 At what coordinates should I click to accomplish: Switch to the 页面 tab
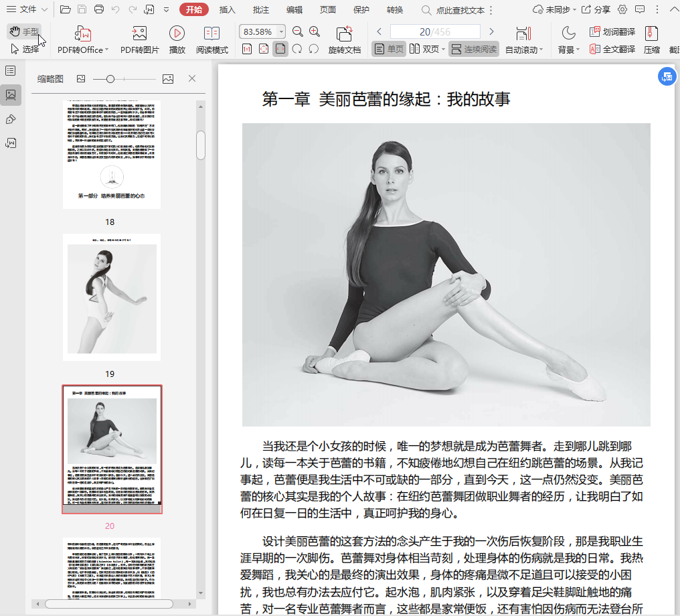pos(328,9)
